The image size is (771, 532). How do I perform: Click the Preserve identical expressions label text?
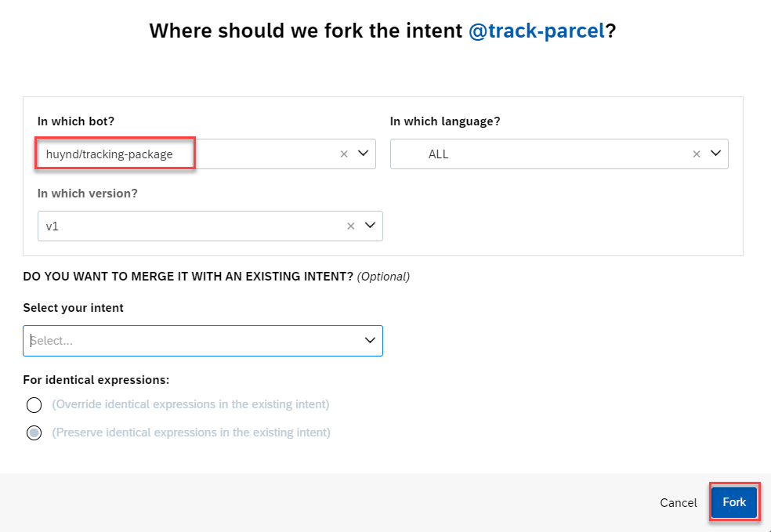(191, 432)
